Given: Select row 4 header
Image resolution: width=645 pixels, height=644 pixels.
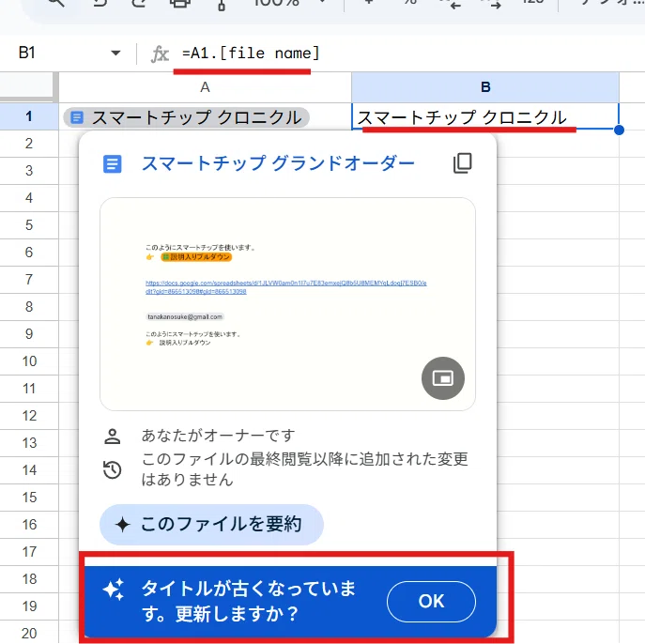Looking at the screenshot, I should pyautogui.click(x=29, y=198).
